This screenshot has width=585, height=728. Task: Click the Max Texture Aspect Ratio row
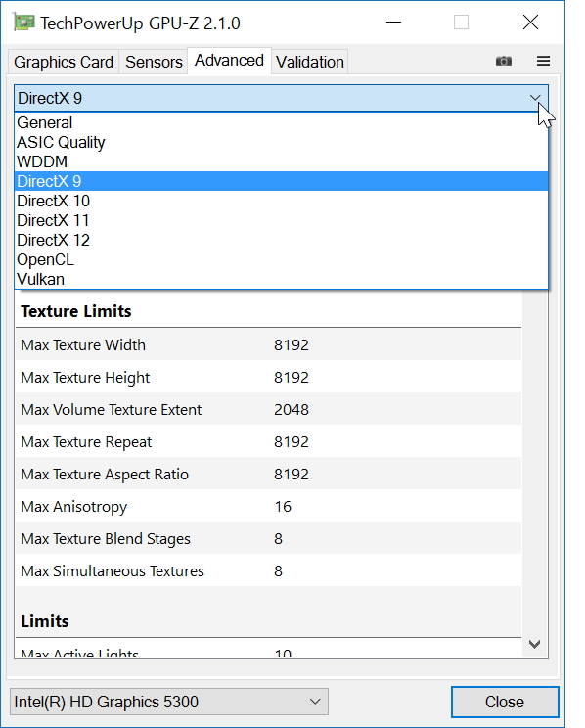pos(268,474)
